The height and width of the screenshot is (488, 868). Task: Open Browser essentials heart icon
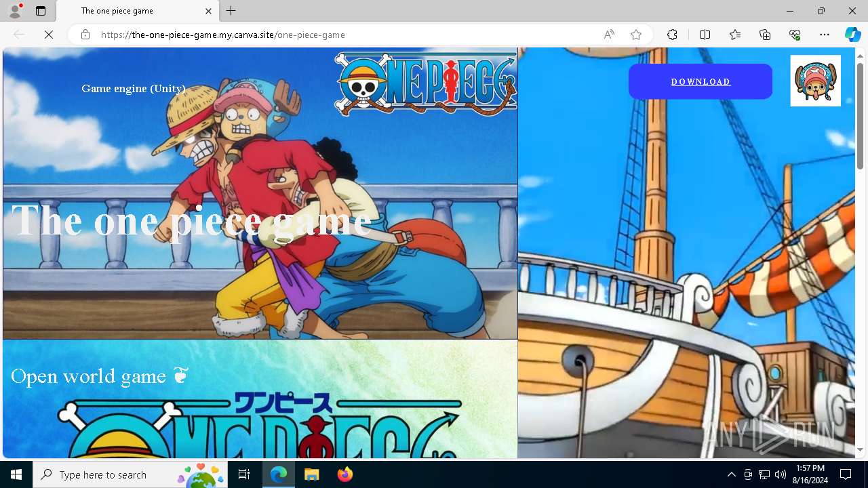click(x=795, y=35)
